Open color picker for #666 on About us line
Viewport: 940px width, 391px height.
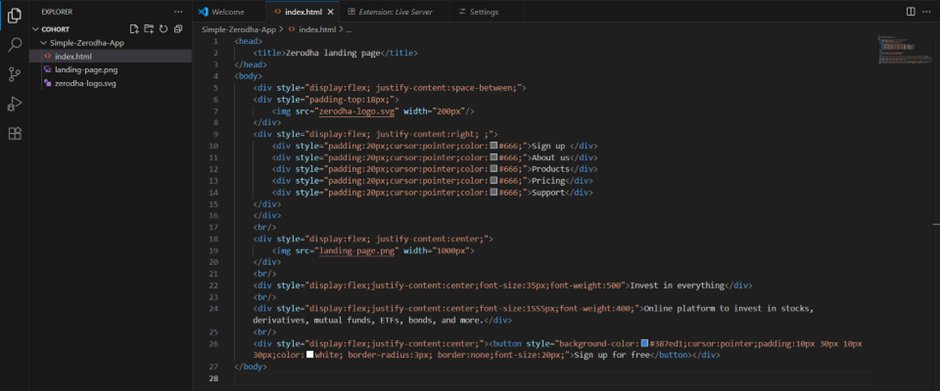tap(494, 157)
